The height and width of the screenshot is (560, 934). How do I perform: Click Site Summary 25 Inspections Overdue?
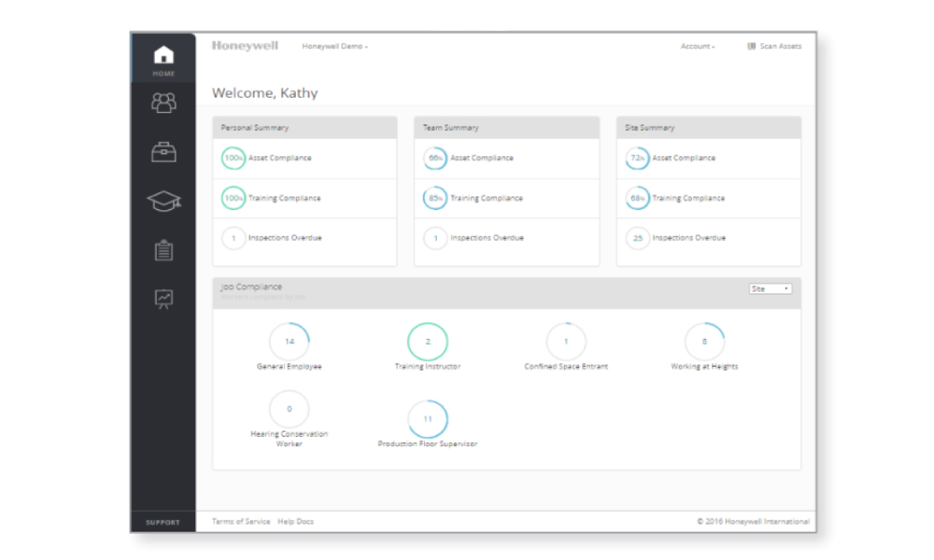pyautogui.click(x=637, y=238)
